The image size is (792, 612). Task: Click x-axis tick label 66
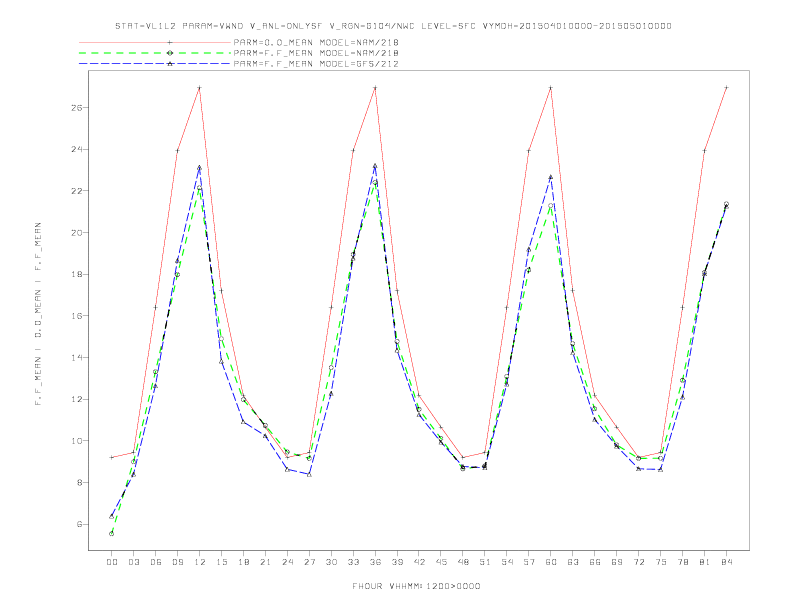[x=595, y=562]
